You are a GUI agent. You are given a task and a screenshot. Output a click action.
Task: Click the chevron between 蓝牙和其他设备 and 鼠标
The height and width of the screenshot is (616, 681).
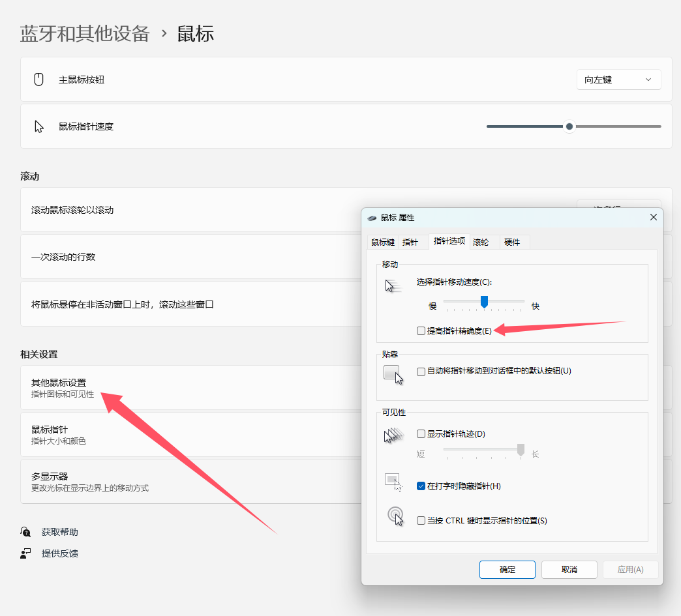(x=164, y=33)
